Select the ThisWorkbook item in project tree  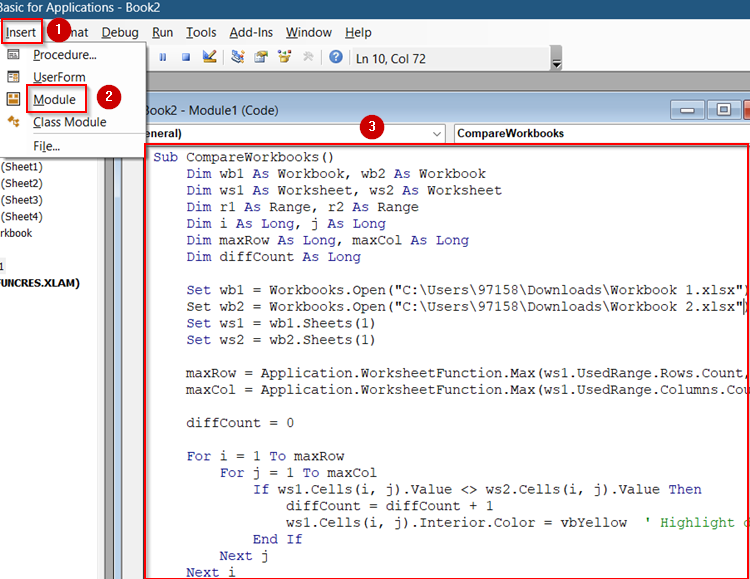pyautogui.click(x=16, y=233)
